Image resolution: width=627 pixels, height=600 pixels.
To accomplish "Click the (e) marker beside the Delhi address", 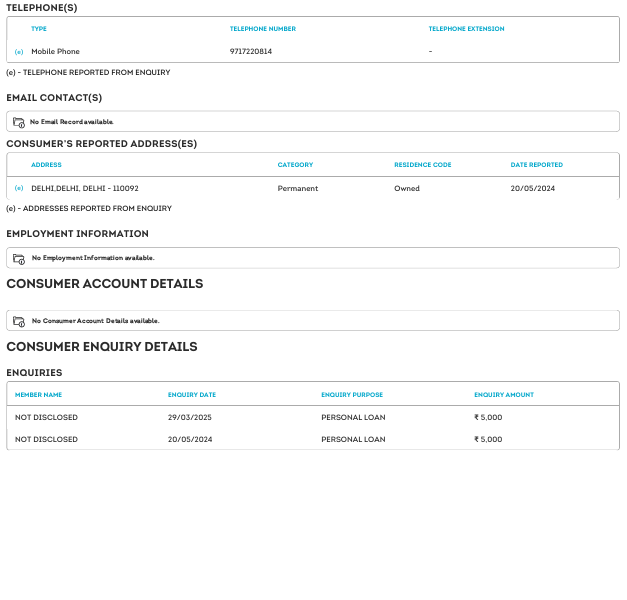I will coord(19,188).
